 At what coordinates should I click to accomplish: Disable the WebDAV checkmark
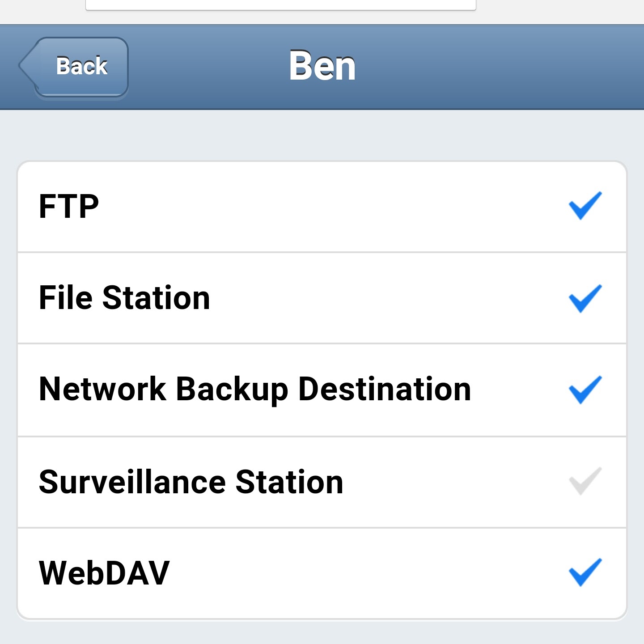(585, 572)
